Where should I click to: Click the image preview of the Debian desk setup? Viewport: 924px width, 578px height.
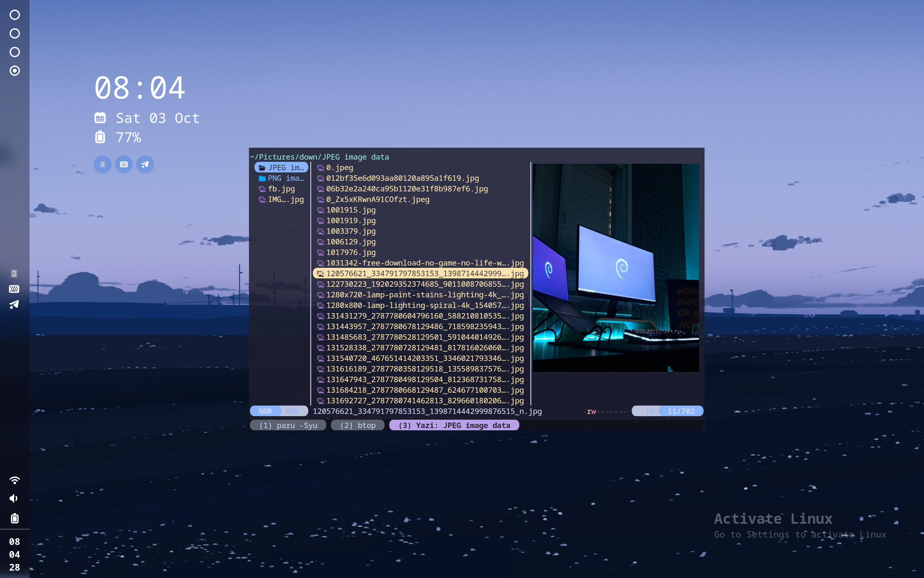click(x=615, y=267)
